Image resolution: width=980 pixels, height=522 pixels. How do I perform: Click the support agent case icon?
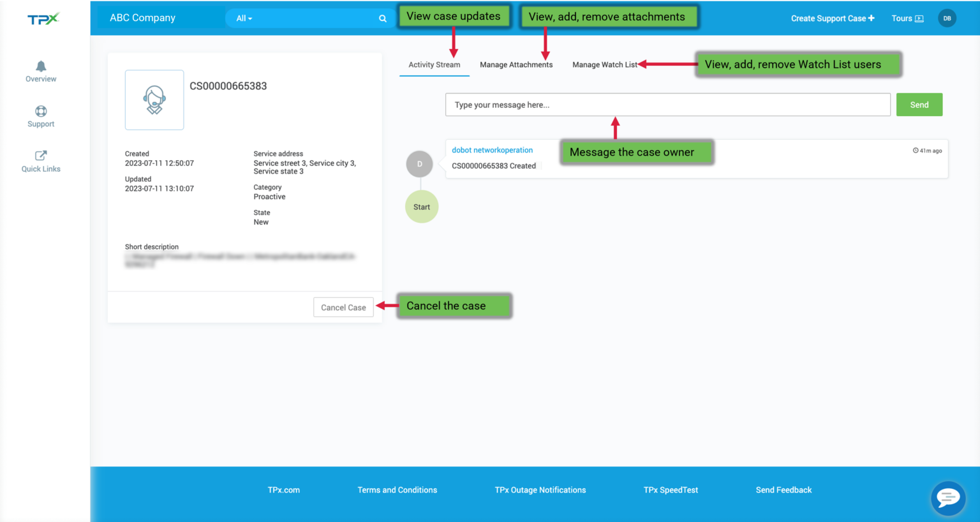tap(154, 100)
